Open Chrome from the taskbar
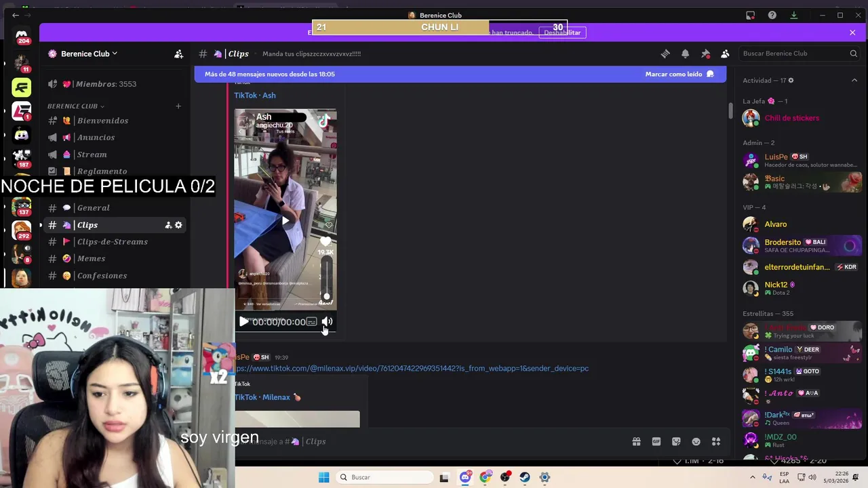Screen dimensions: 868x488 coord(485,477)
